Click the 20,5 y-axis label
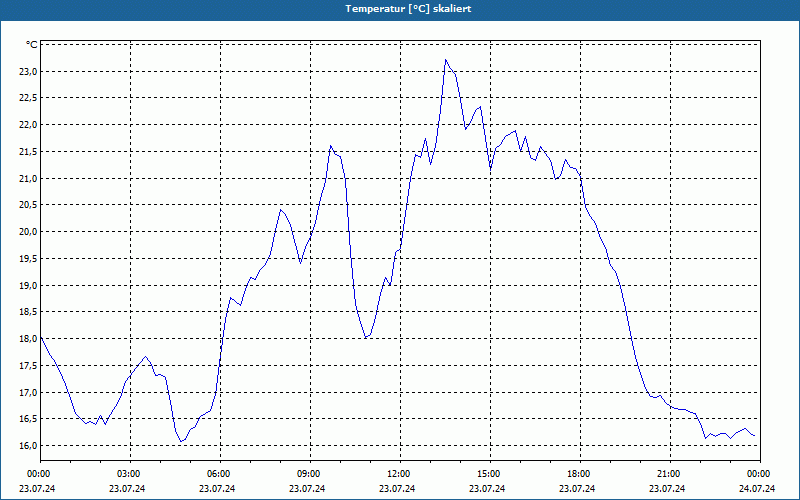Viewport: 800px width, 500px height. coord(29,205)
